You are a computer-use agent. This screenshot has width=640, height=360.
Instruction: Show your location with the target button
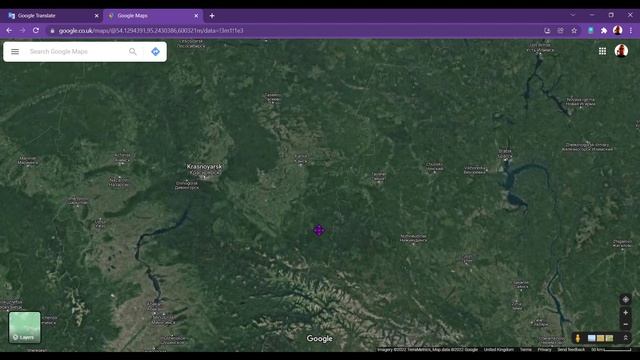click(625, 300)
